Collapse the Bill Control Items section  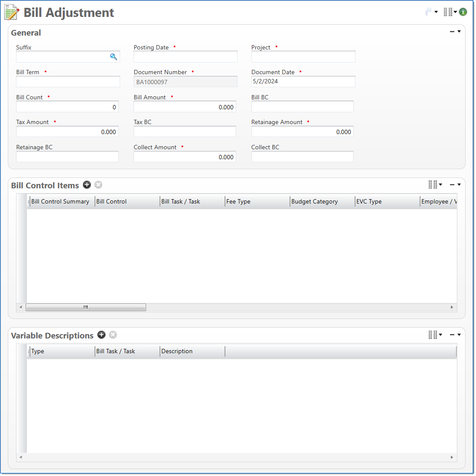452,185
